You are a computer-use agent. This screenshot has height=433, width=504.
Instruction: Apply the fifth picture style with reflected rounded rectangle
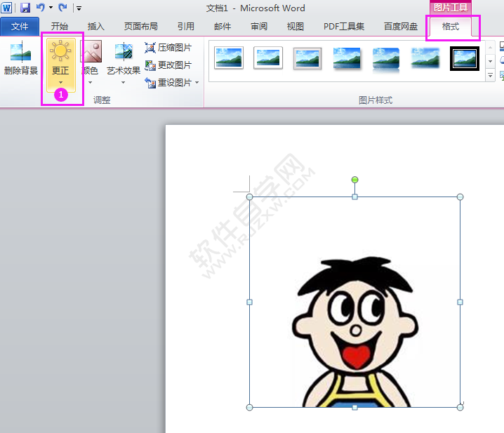[x=386, y=59]
